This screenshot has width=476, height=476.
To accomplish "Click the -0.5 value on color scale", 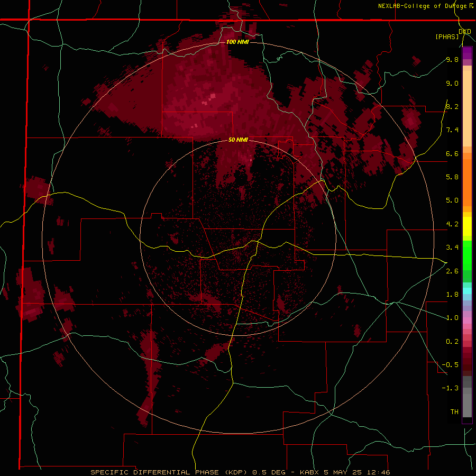I will tap(450, 364).
